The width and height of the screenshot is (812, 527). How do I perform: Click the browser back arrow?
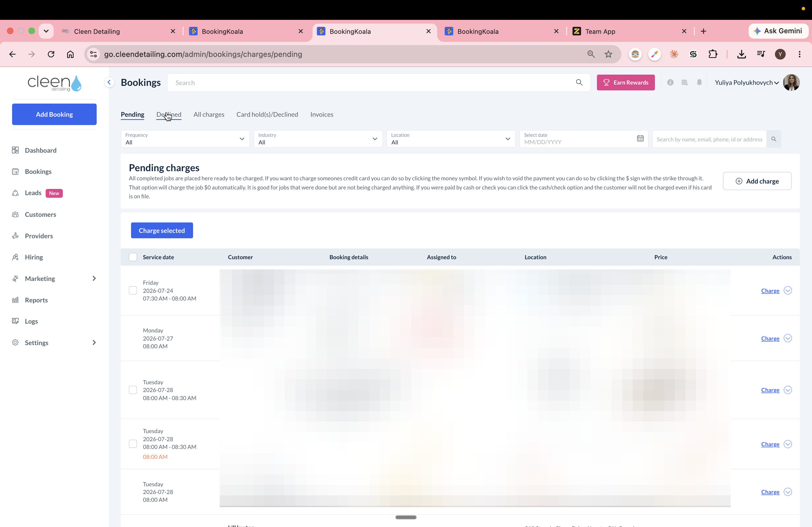point(12,54)
